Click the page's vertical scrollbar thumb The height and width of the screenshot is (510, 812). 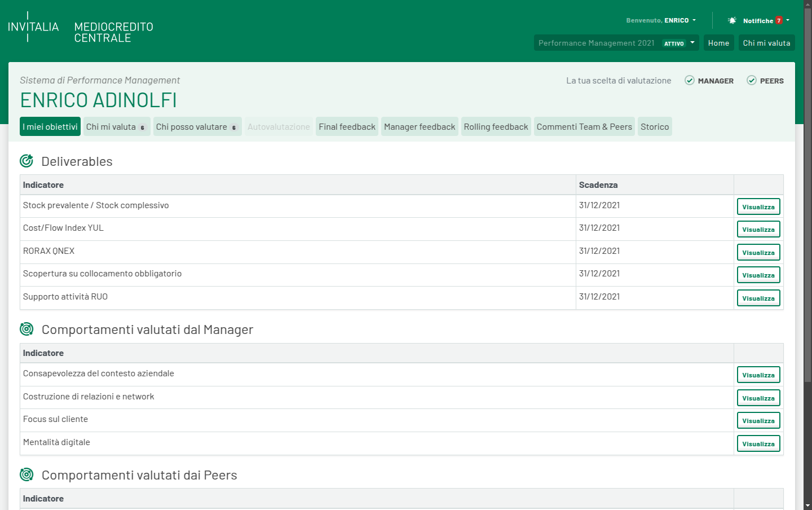coord(807,195)
